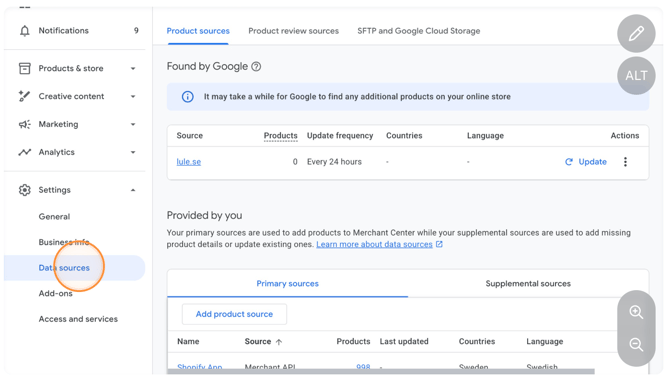The width and height of the screenshot is (670, 383).
Task: Click Every 24 hours cell
Action: (334, 162)
